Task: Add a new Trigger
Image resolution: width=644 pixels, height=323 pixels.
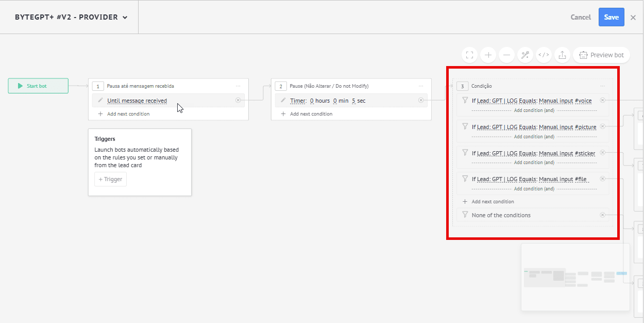Action: tap(110, 179)
